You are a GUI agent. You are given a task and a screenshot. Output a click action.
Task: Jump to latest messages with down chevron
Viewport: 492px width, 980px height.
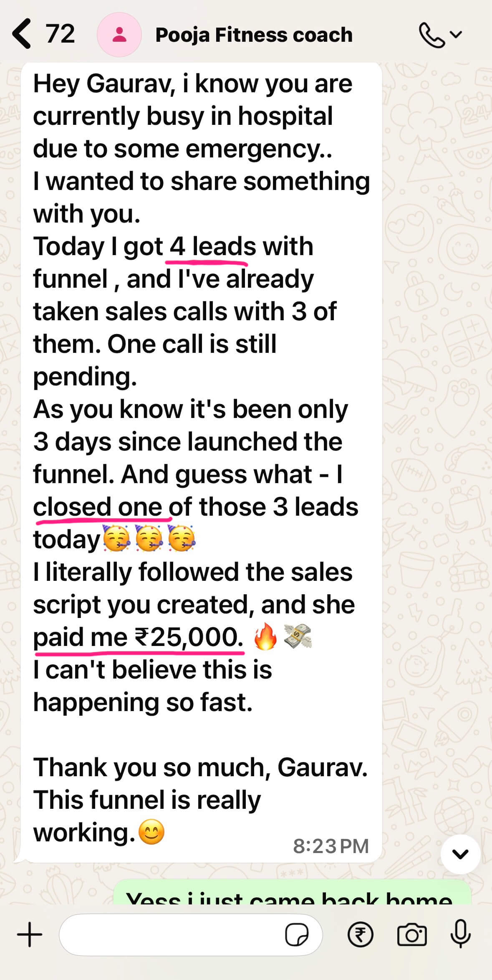(460, 854)
